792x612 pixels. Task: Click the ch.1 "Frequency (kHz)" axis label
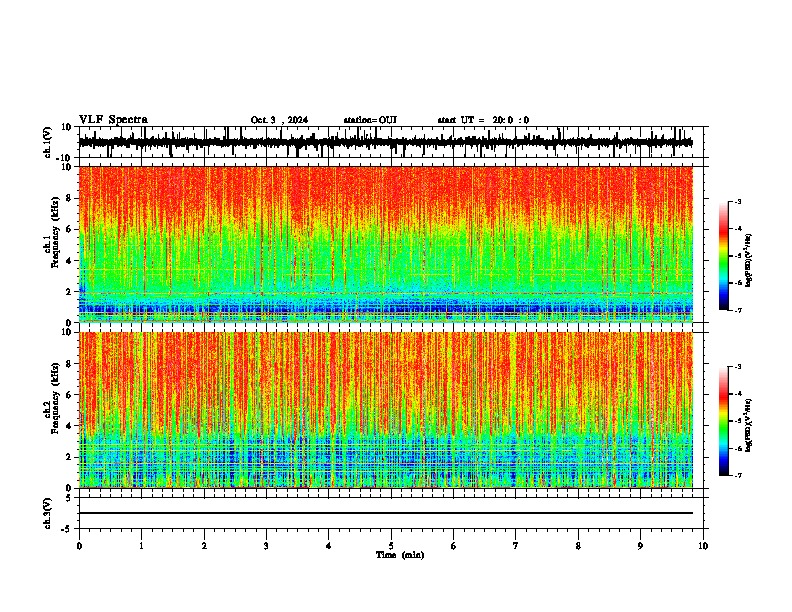point(56,232)
